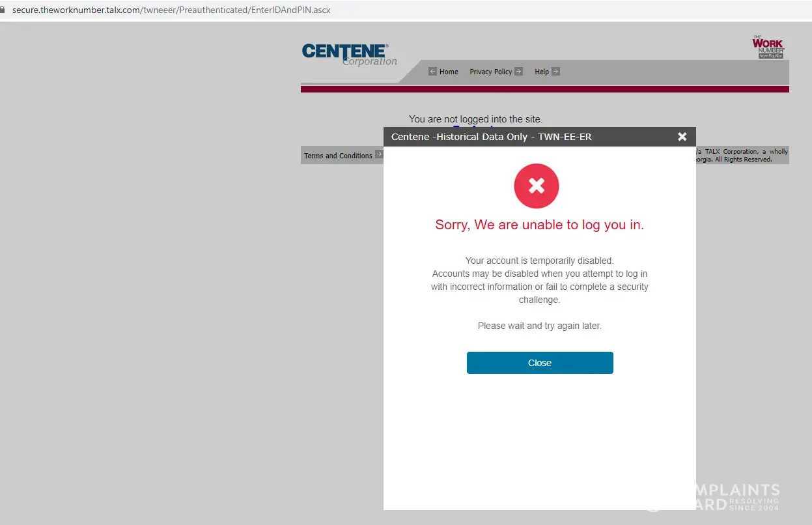The image size is (812, 525).
Task: Open the Privacy Policy link
Action: [x=491, y=72]
